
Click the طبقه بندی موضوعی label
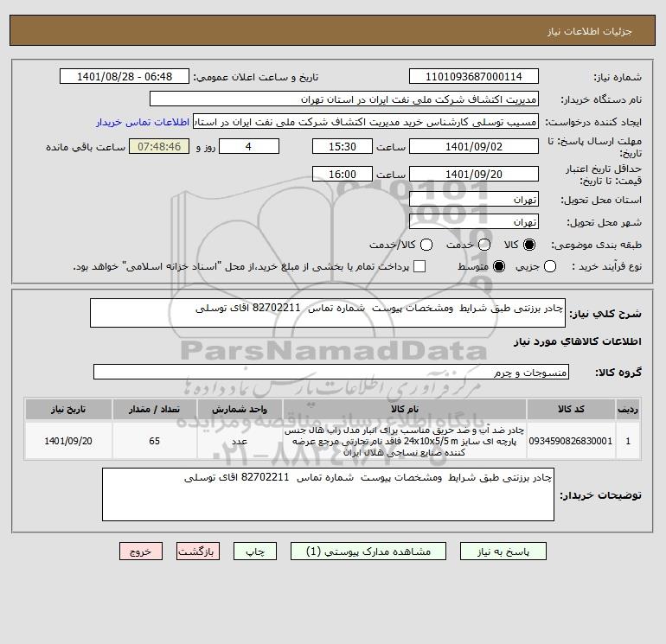pyautogui.click(x=596, y=245)
